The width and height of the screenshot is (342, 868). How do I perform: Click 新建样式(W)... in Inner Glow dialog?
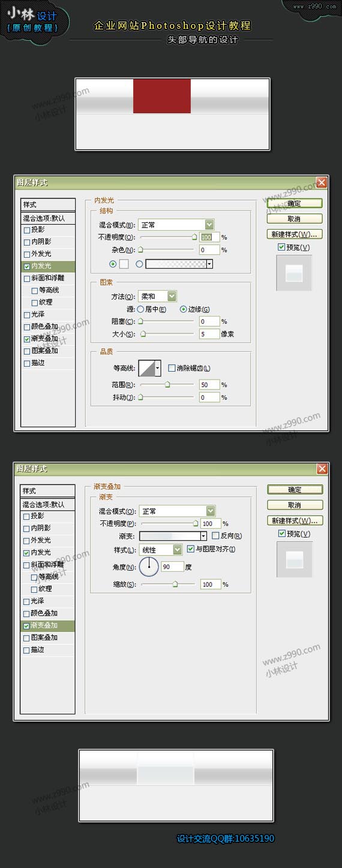[295, 234]
